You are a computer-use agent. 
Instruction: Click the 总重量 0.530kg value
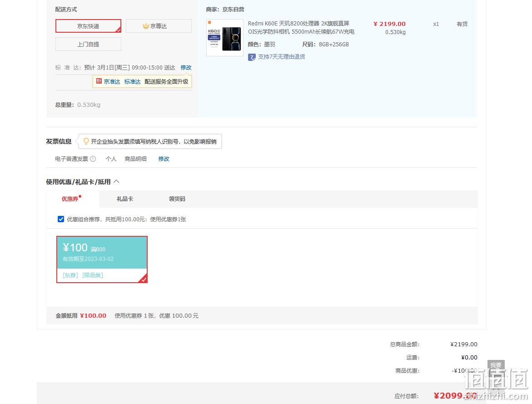[89, 105]
